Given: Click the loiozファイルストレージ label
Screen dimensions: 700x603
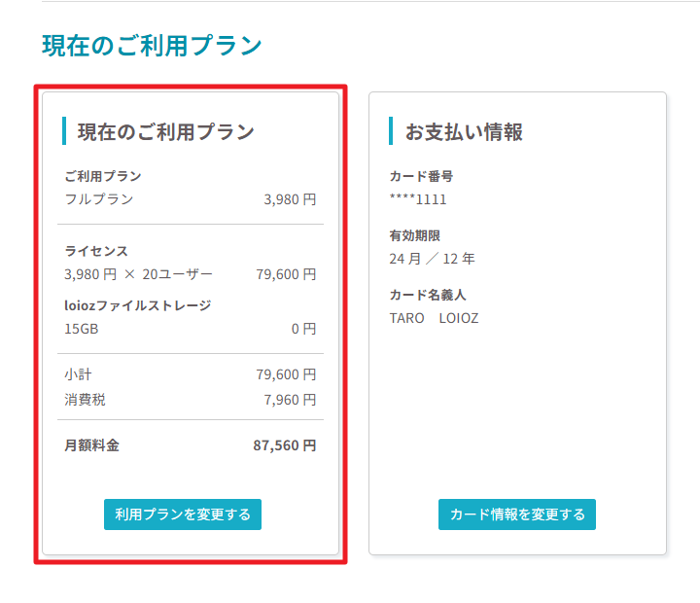Looking at the screenshot, I should (x=137, y=305).
